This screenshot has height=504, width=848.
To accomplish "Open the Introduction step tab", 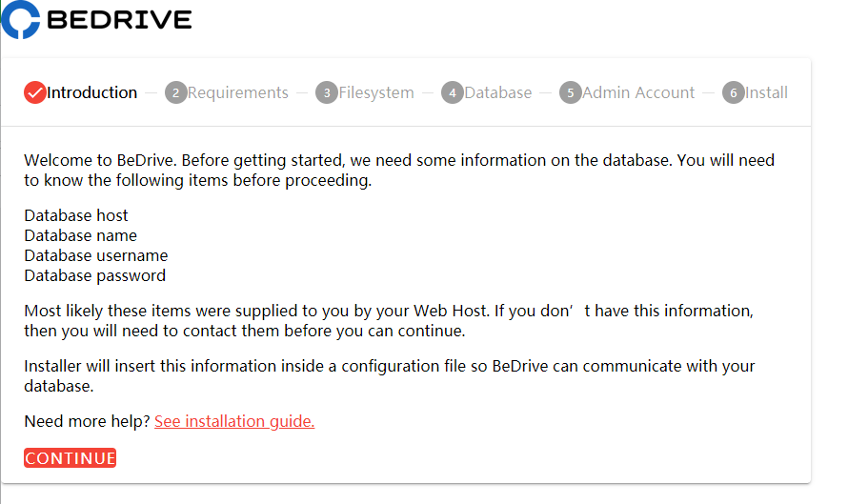I will click(x=81, y=92).
